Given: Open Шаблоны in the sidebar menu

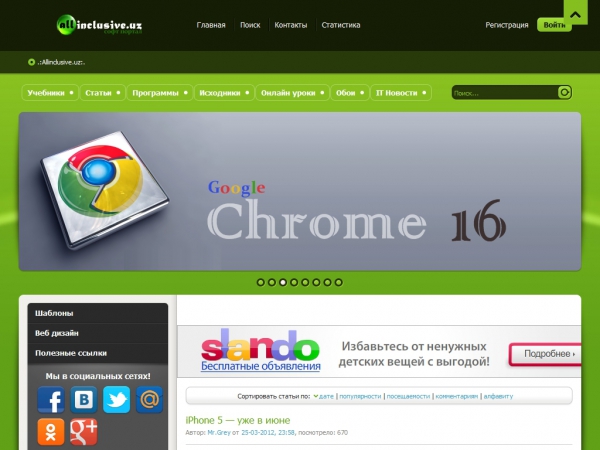Looking at the screenshot, I should pos(98,313).
